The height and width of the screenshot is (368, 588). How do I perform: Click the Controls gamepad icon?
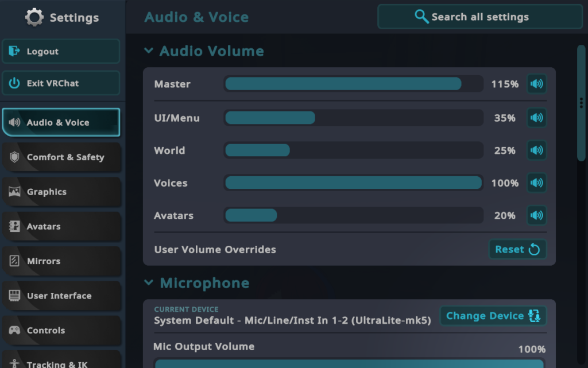click(x=14, y=330)
